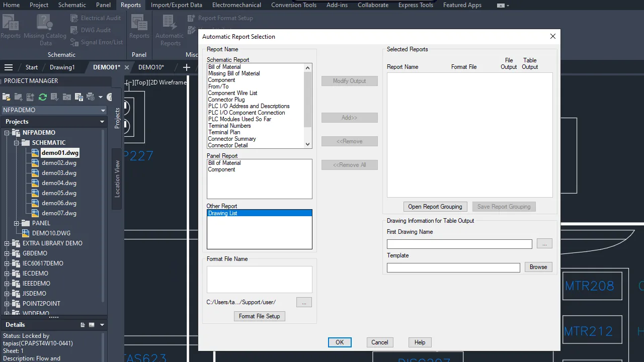Click the Publish/Plot printer icon
This screenshot has width=644, height=362.
coord(91,97)
